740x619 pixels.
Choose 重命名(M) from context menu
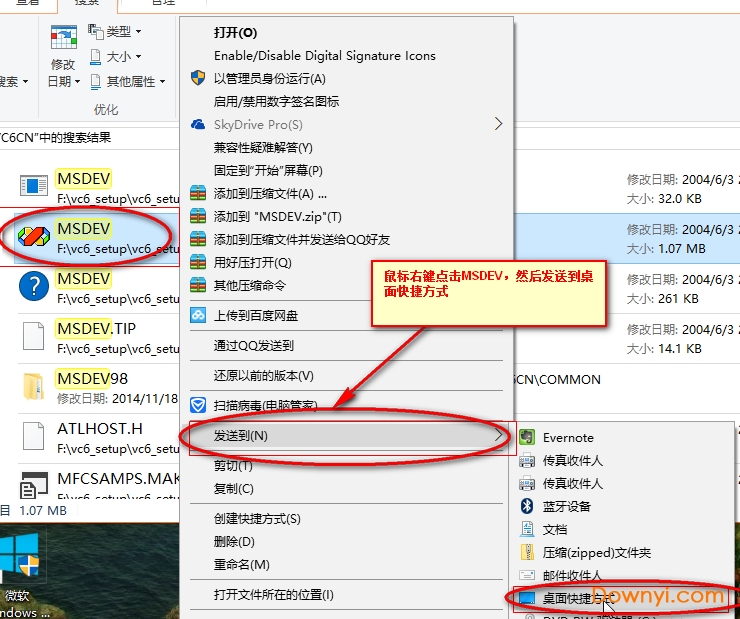tap(242, 565)
